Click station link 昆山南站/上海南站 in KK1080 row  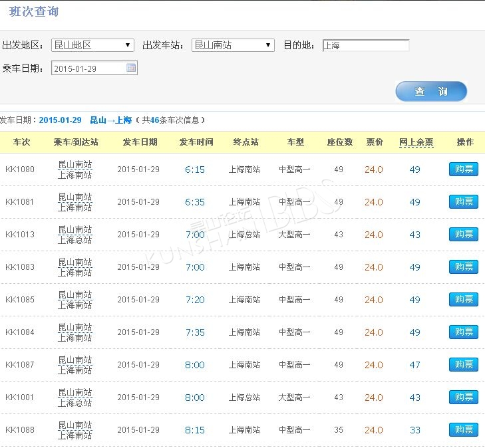pyautogui.click(x=75, y=169)
